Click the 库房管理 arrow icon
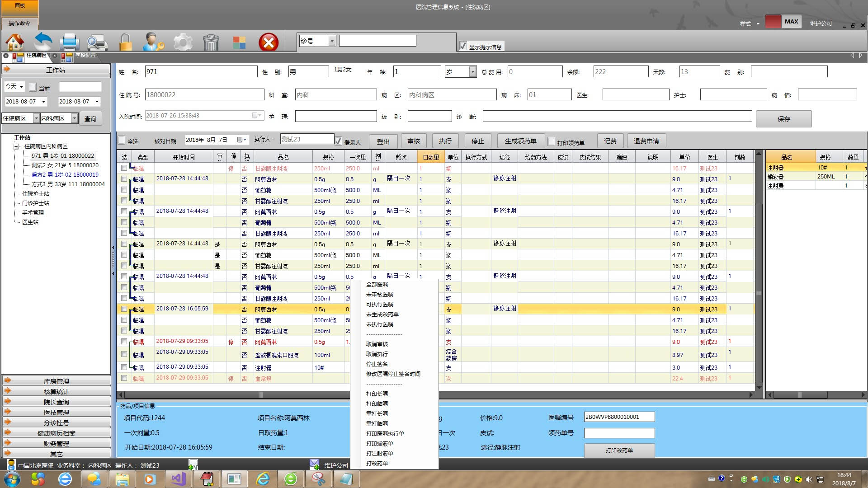Viewport: 868px width, 488px height. click(x=8, y=380)
